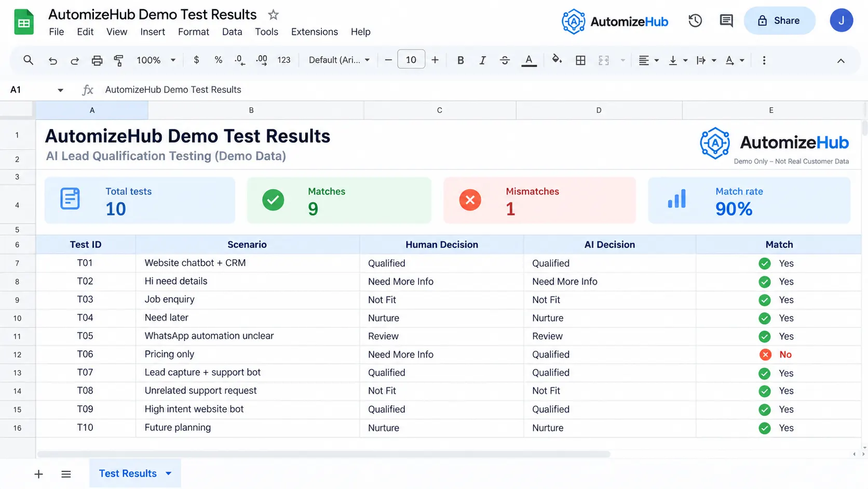Decrease font size with minus button
Viewport: 868px width, 489px height.
(x=388, y=60)
